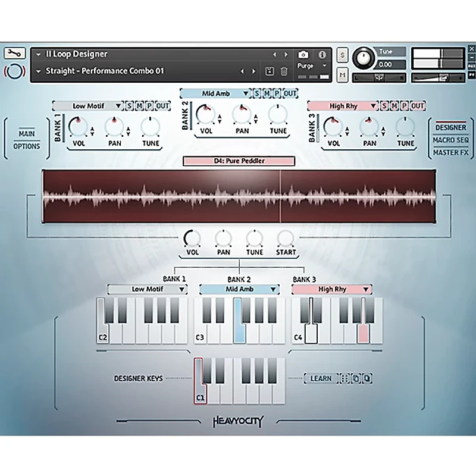Open the OPTIONS page on the left
This screenshot has width=476, height=476.
click(26, 146)
